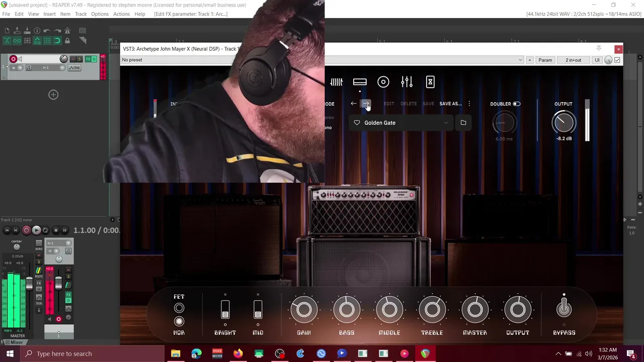Screen dimensions: 644x362
Task: Open the Actions menu
Action: [121, 14]
